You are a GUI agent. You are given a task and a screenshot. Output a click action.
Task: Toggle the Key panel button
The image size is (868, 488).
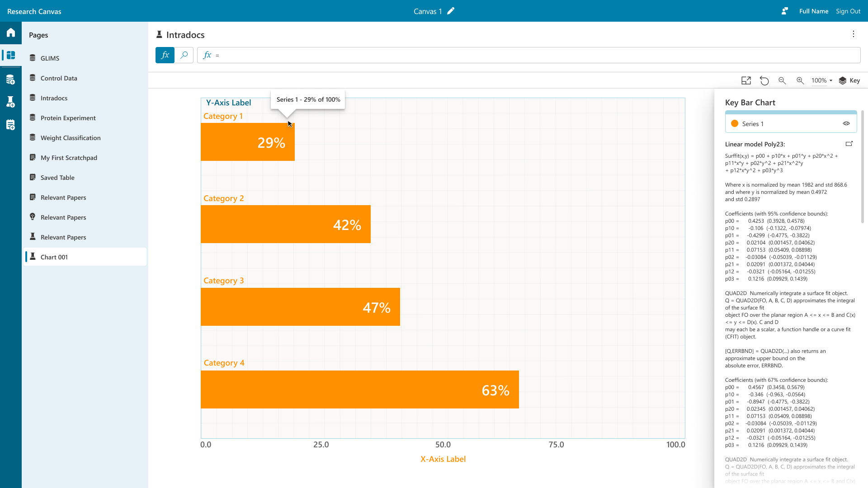click(x=849, y=81)
